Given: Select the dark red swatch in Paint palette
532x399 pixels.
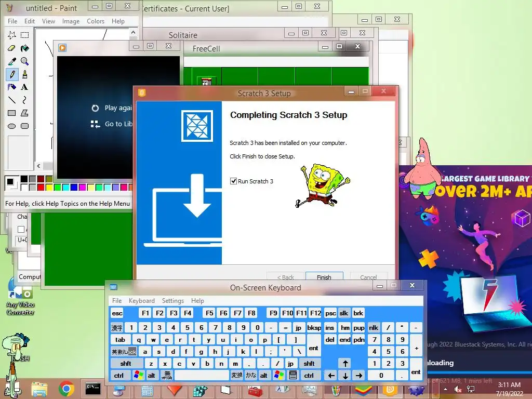Looking at the screenshot, I should pos(41,179).
